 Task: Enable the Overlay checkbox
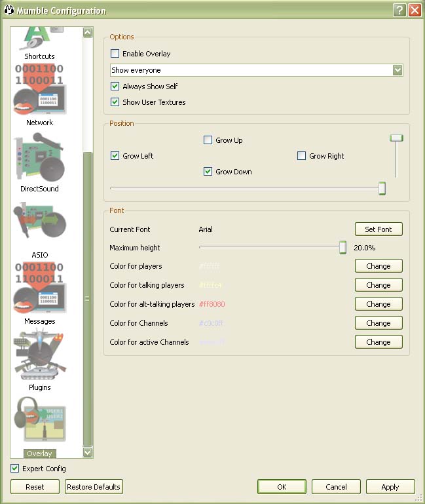point(115,53)
